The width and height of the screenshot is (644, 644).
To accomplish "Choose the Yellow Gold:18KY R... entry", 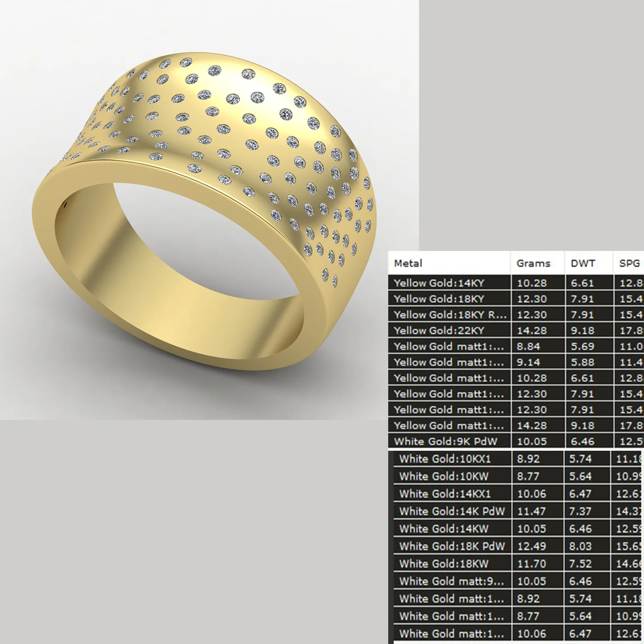I will tap(450, 315).
